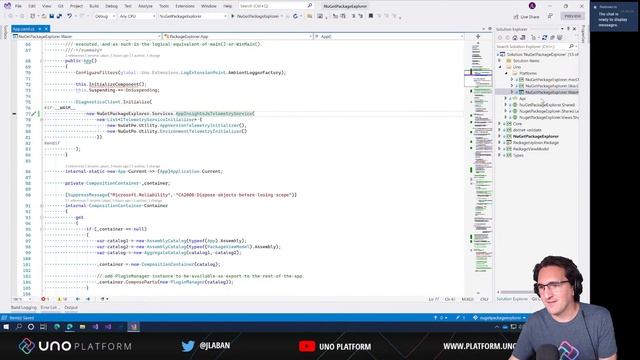Click the feedback icon beside Live Share

550,16
